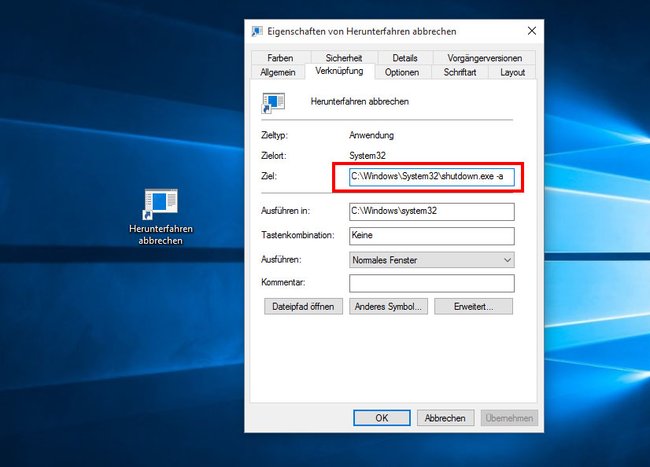The height and width of the screenshot is (467, 650).
Task: Switch to the Allgemein tab
Action: tap(278, 72)
